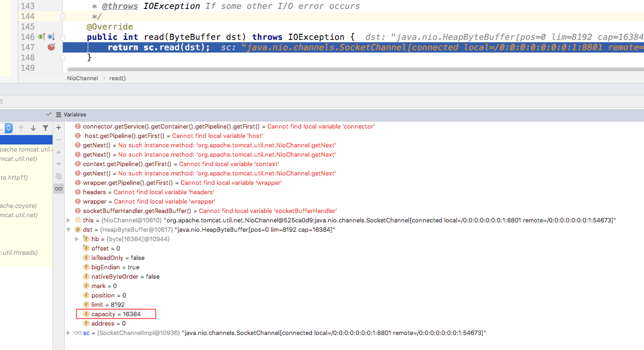This screenshot has height=350, width=644.
Task: Click the overridden-method gutter icon on line 146
Action: [51, 37]
